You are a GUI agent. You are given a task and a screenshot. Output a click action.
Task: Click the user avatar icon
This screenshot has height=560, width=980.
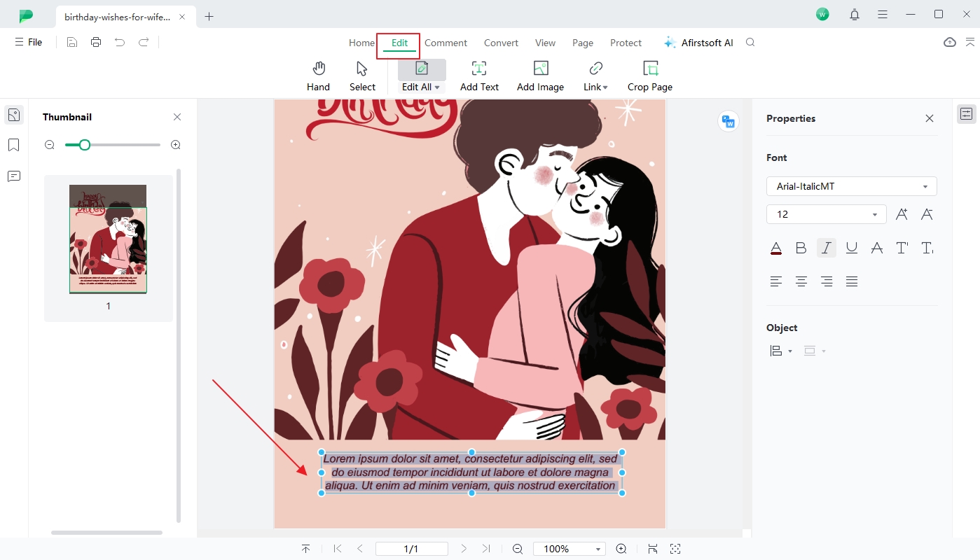click(822, 14)
